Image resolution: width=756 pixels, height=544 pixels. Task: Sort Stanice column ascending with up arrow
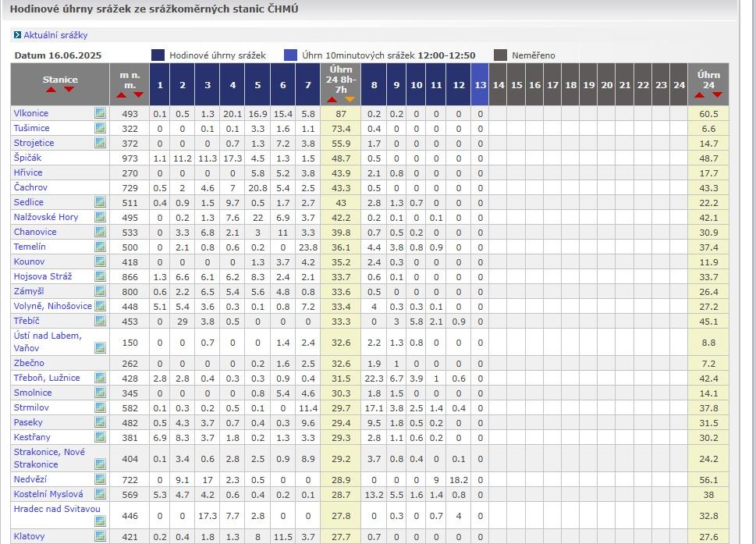(x=51, y=90)
